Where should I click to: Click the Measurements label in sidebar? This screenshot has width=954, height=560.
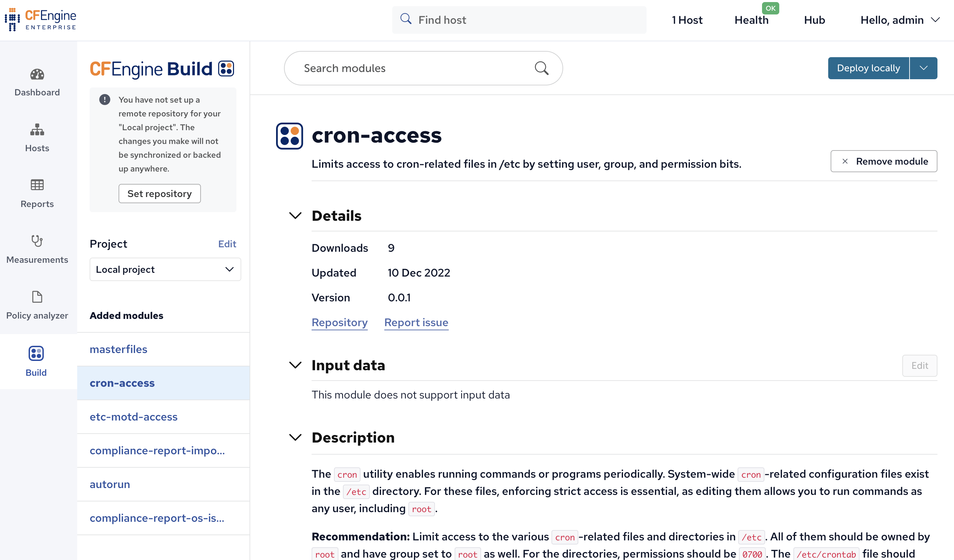click(37, 260)
